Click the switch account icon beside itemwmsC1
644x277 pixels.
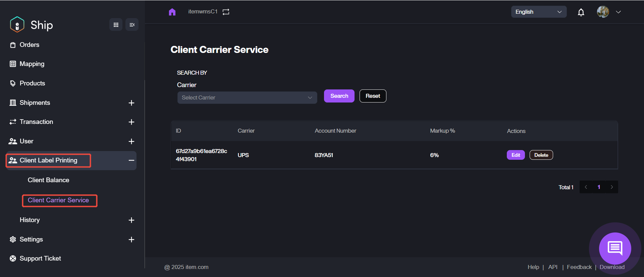point(226,12)
